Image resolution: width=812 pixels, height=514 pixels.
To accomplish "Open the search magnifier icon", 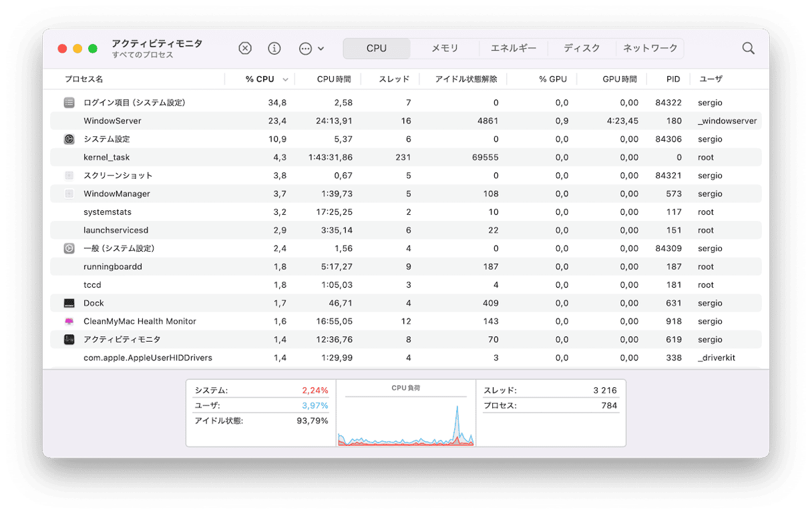I will coord(748,48).
